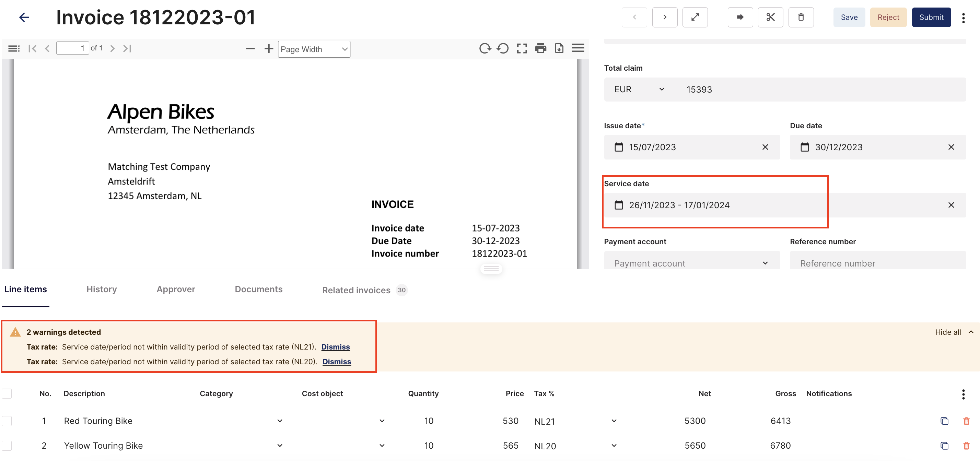Expand Cost object dropdown for Yellow Touring Bike

[x=382, y=446]
